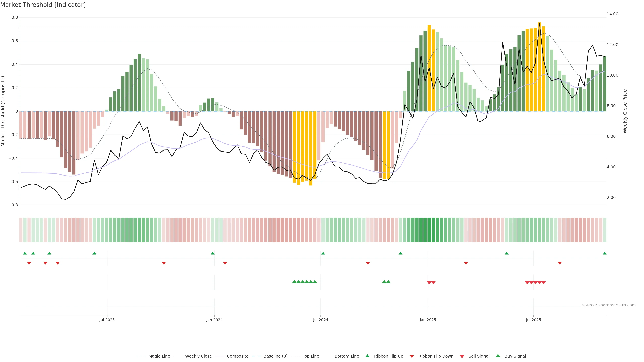The height and width of the screenshot is (362, 644).
Task: Toggle the Baseline (0) legend entry
Action: point(275,356)
